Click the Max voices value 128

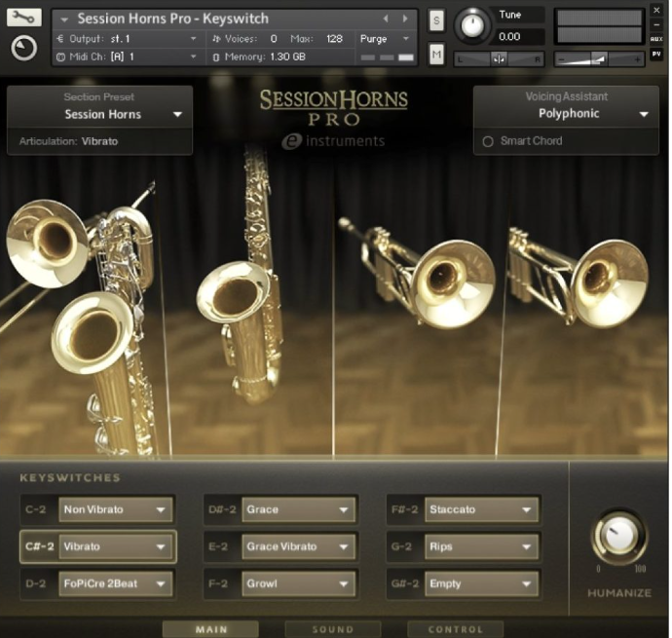334,39
